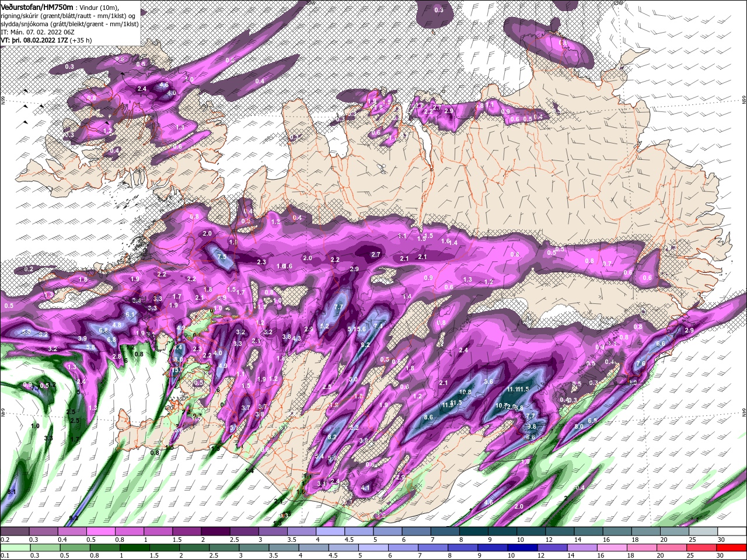Click the '10.8' precipitation value on the map

pyautogui.click(x=465, y=392)
